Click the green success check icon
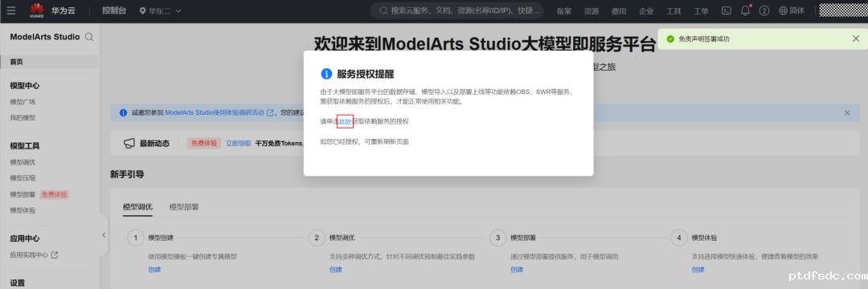Image resolution: width=868 pixels, height=289 pixels. tap(670, 39)
